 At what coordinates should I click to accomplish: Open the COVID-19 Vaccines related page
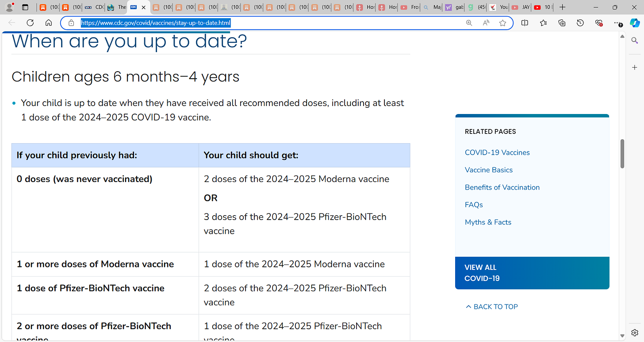[497, 152]
